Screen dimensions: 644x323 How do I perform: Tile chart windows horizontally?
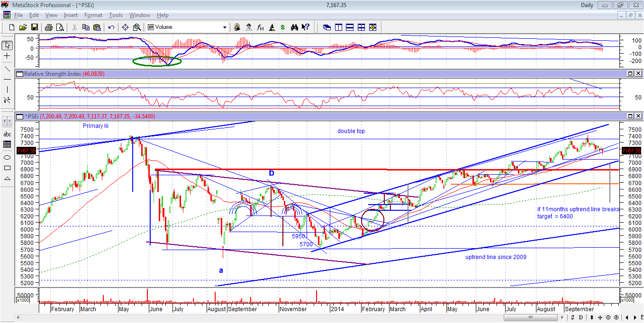pyautogui.click(x=350, y=27)
